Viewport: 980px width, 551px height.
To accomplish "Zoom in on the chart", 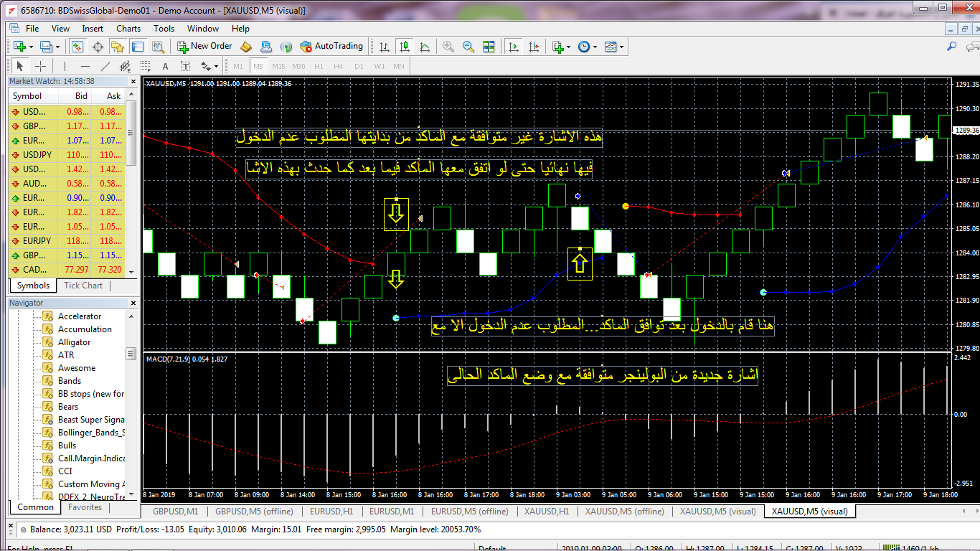I will pyautogui.click(x=448, y=47).
